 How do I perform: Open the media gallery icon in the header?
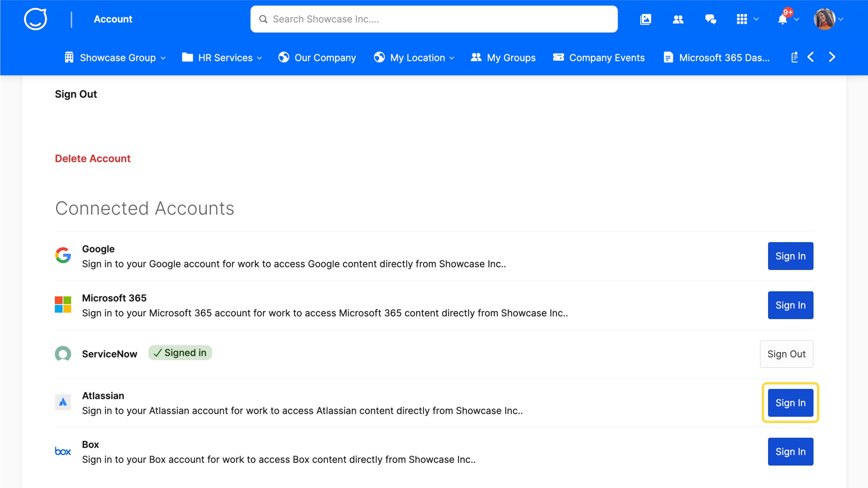tap(645, 19)
